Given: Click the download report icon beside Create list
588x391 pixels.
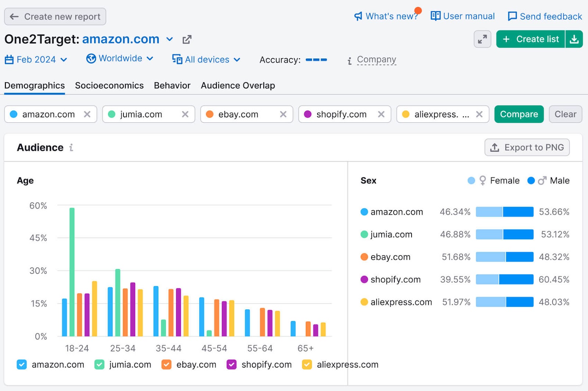Looking at the screenshot, I should (x=574, y=39).
